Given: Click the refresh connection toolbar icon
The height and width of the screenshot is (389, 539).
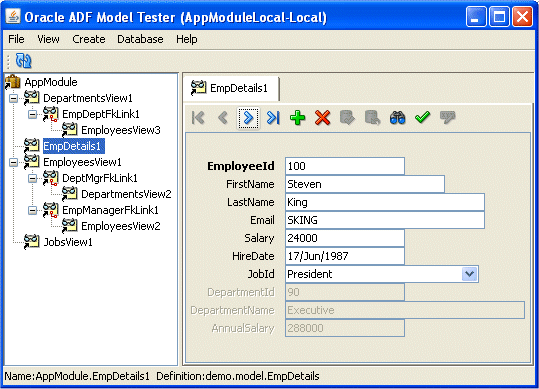Looking at the screenshot, I should point(23,61).
